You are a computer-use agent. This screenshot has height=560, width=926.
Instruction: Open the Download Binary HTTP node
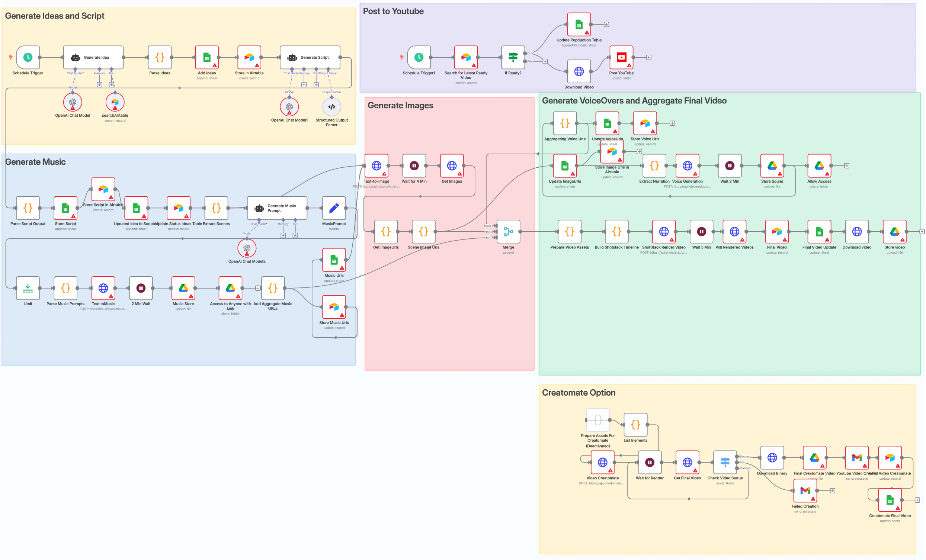pos(772,458)
